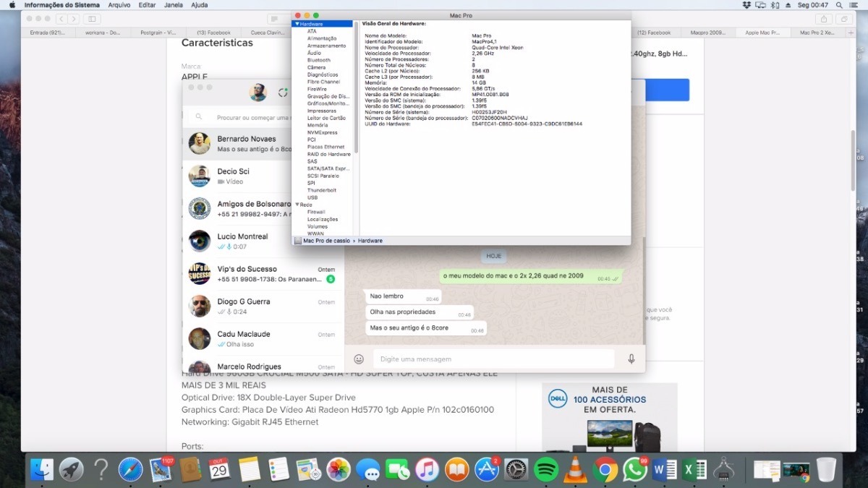Open Contacts book icon in dock

click(190, 470)
